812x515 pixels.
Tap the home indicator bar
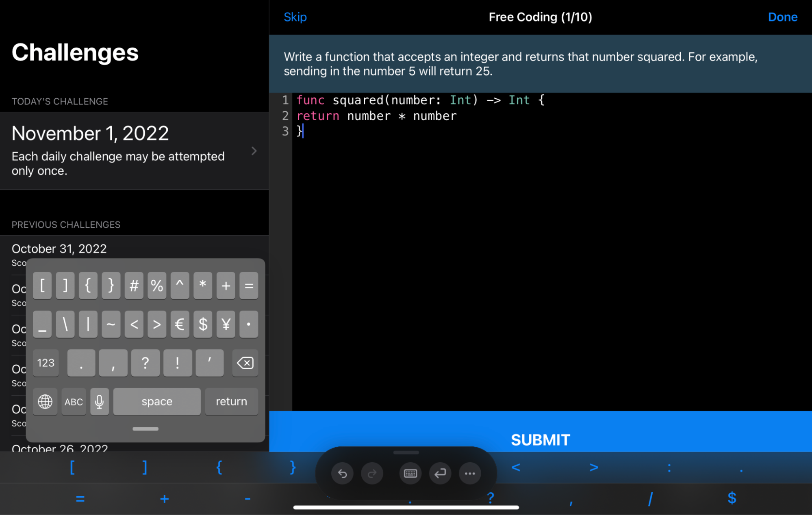click(406, 507)
